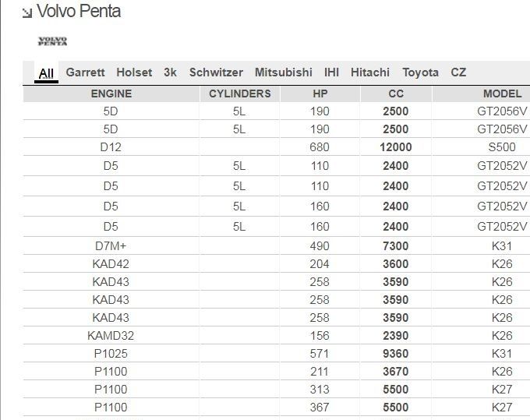Click the arrow icon beside Volvo Penta heading
530x420 pixels.
coord(27,12)
